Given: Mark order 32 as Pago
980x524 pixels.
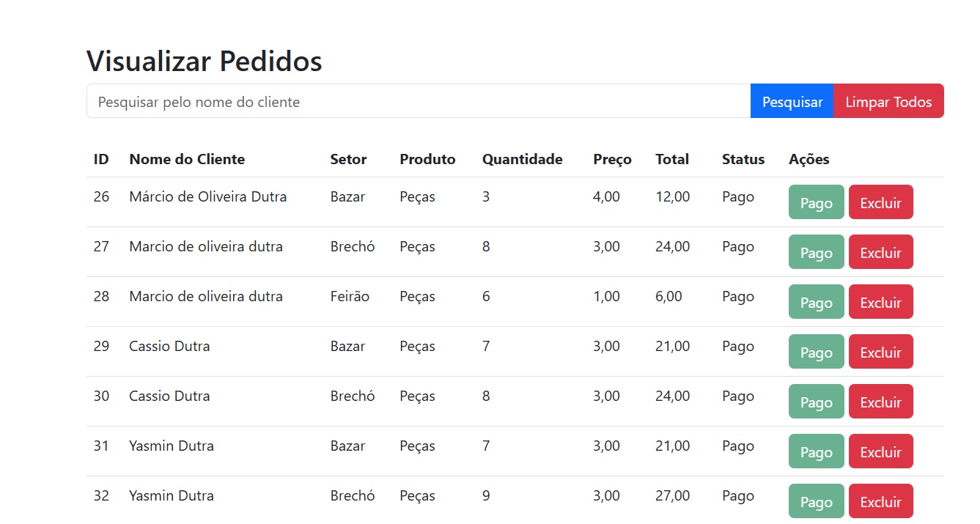Looking at the screenshot, I should [x=816, y=501].
